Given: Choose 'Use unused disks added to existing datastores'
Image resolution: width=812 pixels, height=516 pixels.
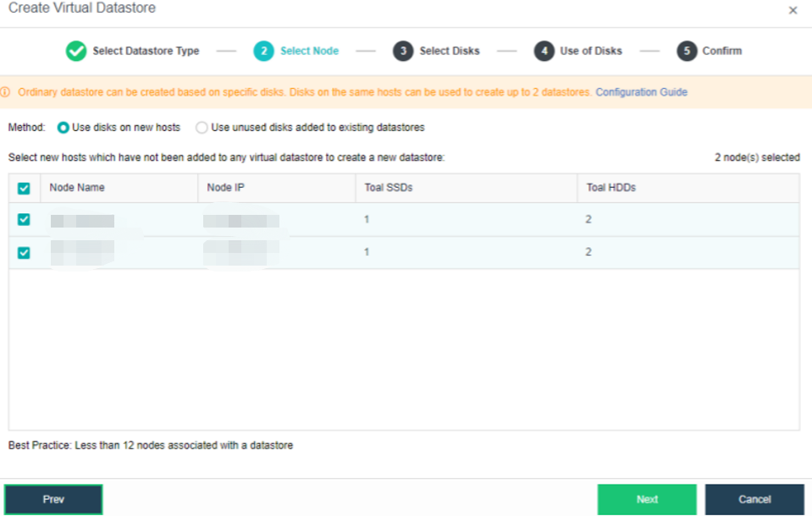Looking at the screenshot, I should point(202,128).
